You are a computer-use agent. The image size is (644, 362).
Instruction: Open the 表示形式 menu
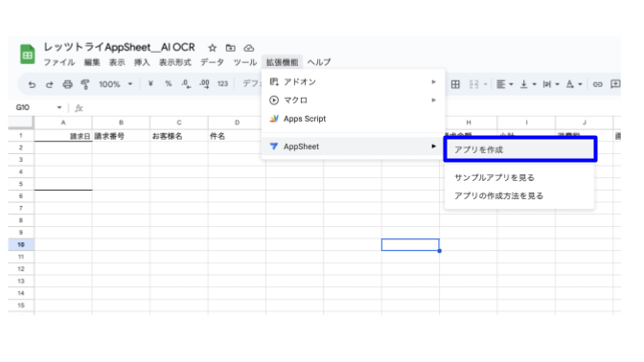175,62
